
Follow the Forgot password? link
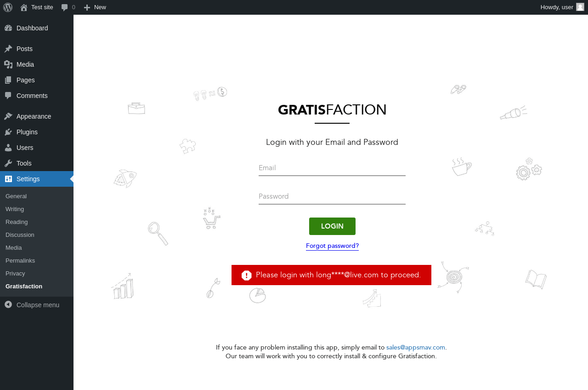[x=332, y=246]
